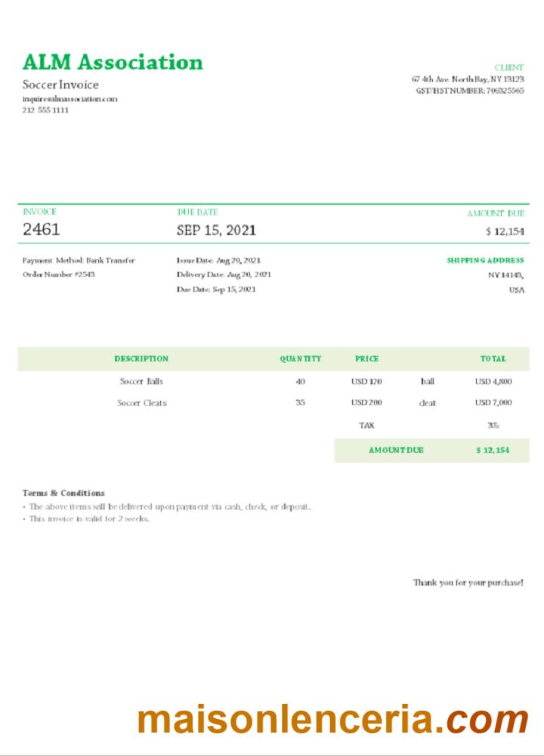Select the phone number 212 555 1111
Screen dimensions: 544x756
(x=45, y=110)
